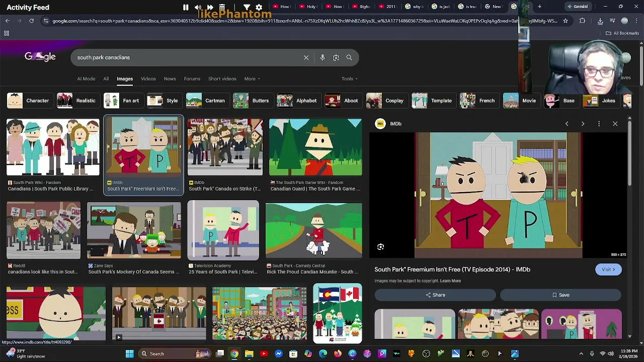Image resolution: width=644 pixels, height=362 pixels.
Task: Open All Bookmarks folder
Action: click(x=622, y=33)
